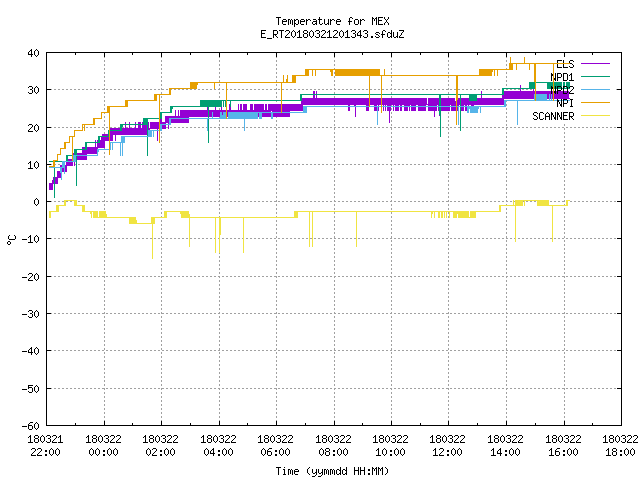Screen dimensions: 640x480
Task: Click the x-axis tick label 180322 02:00
Action: (x=160, y=446)
